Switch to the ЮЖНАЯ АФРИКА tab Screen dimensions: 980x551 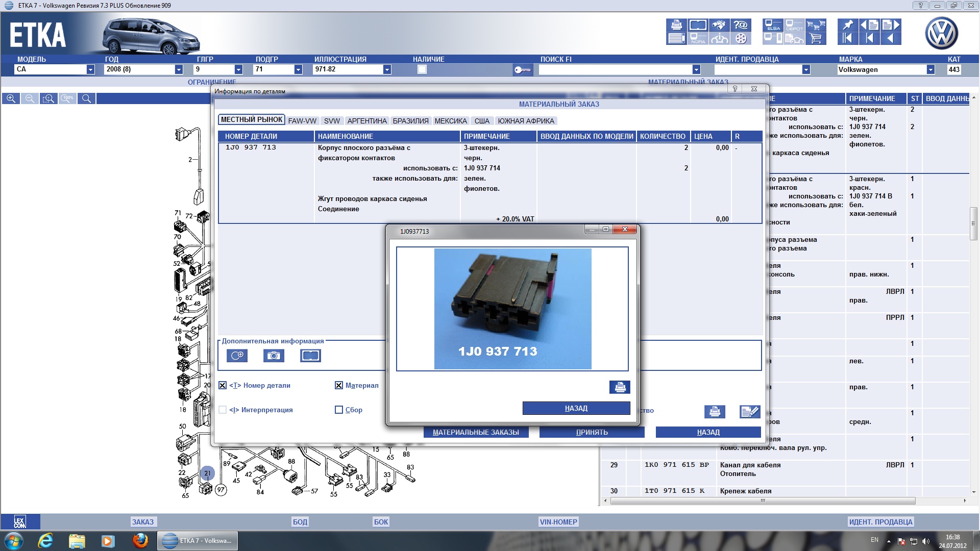pos(526,121)
